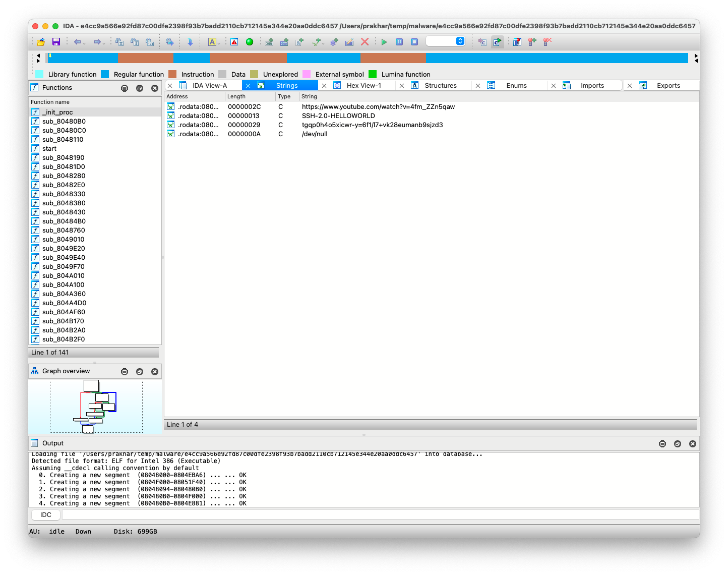
Task: Click the pencil edit toolbar icon
Action: [349, 42]
